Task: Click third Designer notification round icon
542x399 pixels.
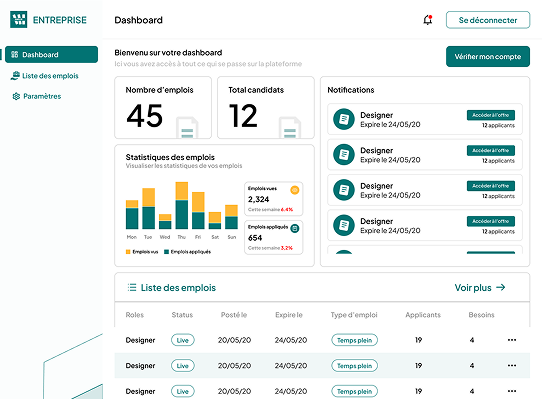Action: point(344,190)
